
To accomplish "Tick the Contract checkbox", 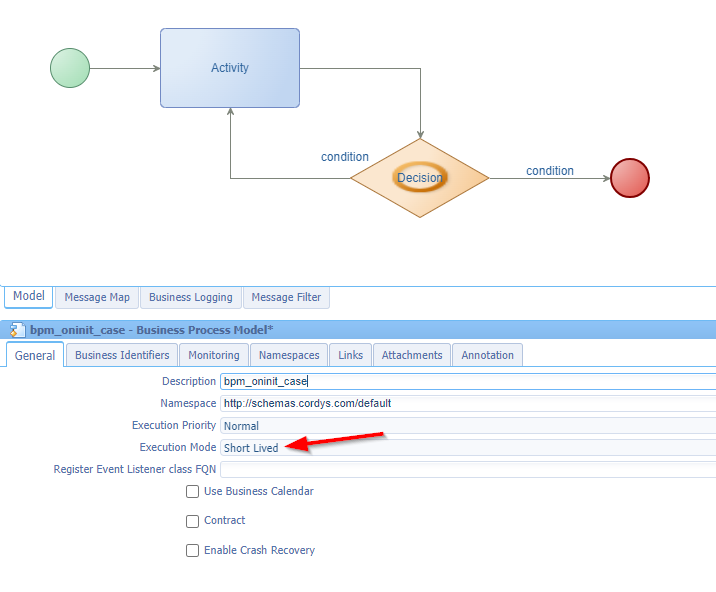I will point(192,521).
